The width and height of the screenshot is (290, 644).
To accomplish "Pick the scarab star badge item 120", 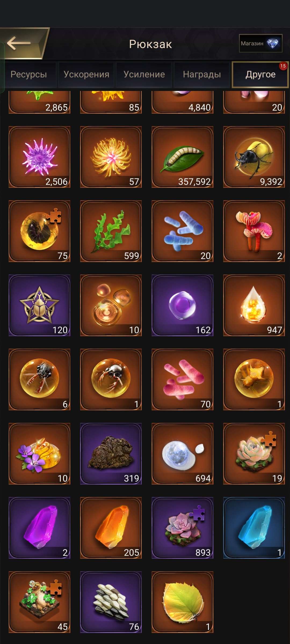I will (39, 305).
